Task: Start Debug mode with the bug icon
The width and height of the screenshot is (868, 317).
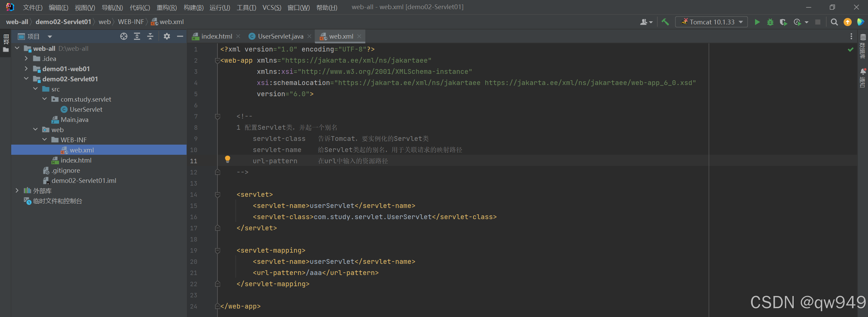Action: [x=770, y=22]
